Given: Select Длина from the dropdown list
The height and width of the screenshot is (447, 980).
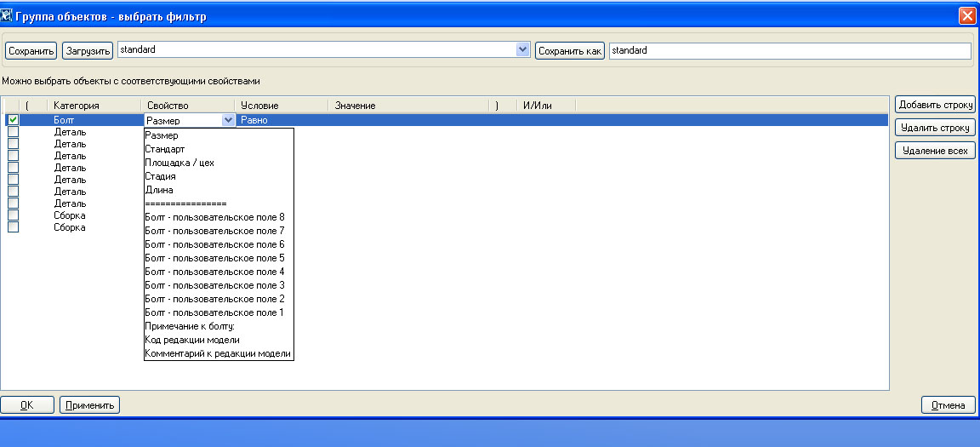Looking at the screenshot, I should [x=219, y=190].
